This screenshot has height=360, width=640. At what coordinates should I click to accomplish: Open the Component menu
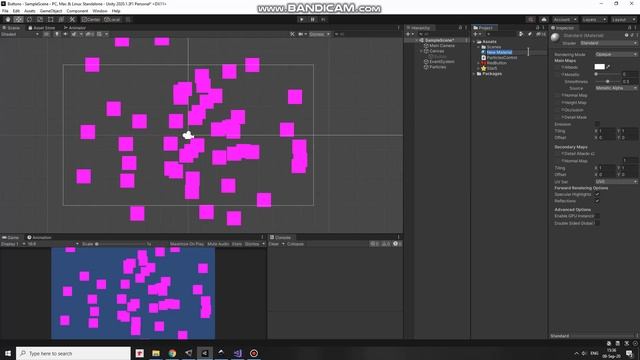pyautogui.click(x=77, y=11)
